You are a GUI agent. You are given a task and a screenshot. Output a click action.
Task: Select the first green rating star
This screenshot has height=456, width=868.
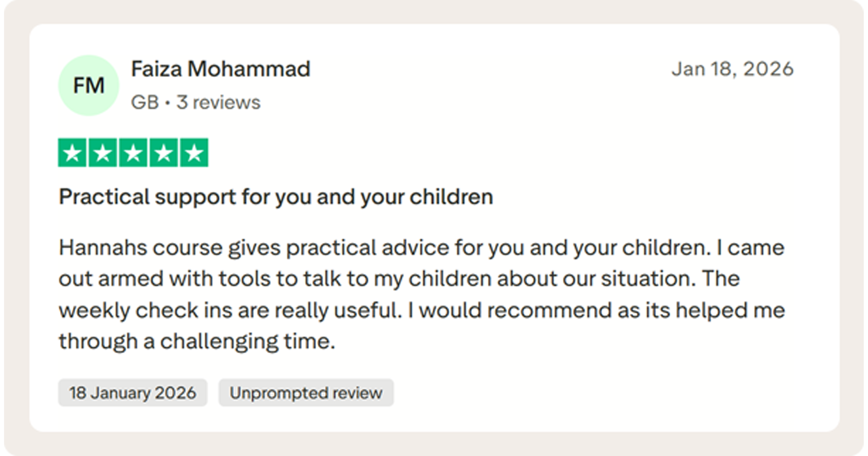(72, 153)
